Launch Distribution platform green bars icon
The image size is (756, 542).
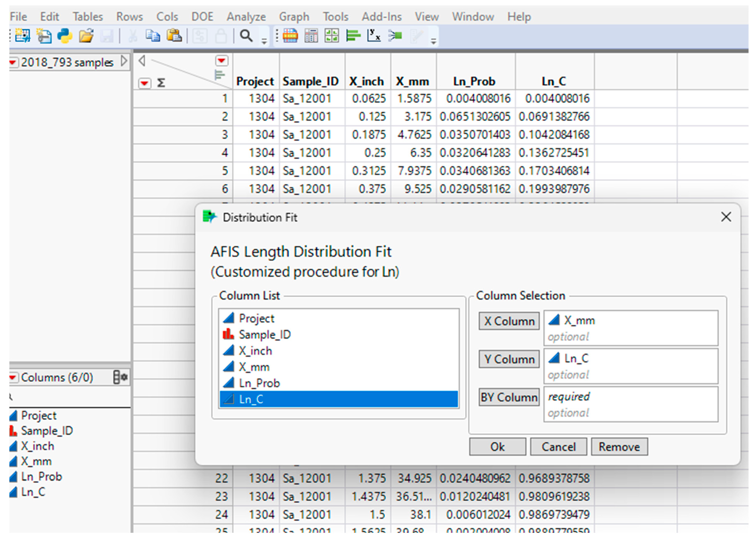coord(353,36)
